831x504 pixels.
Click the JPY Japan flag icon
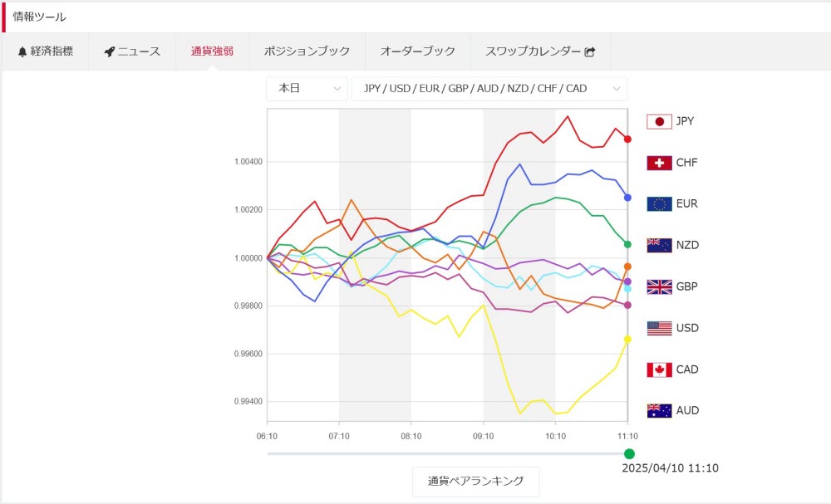(659, 122)
